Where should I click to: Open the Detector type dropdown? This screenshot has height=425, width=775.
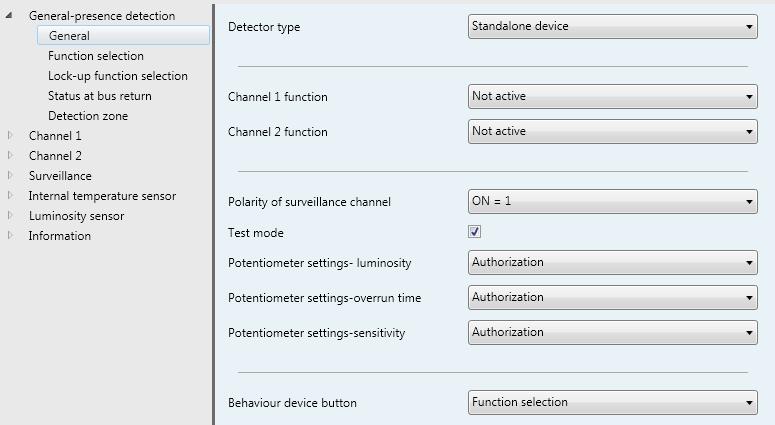click(x=612, y=26)
